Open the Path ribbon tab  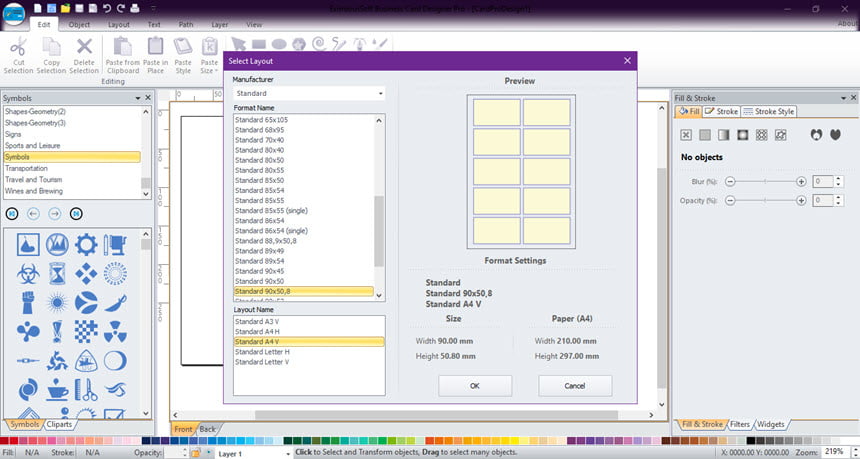click(x=186, y=25)
